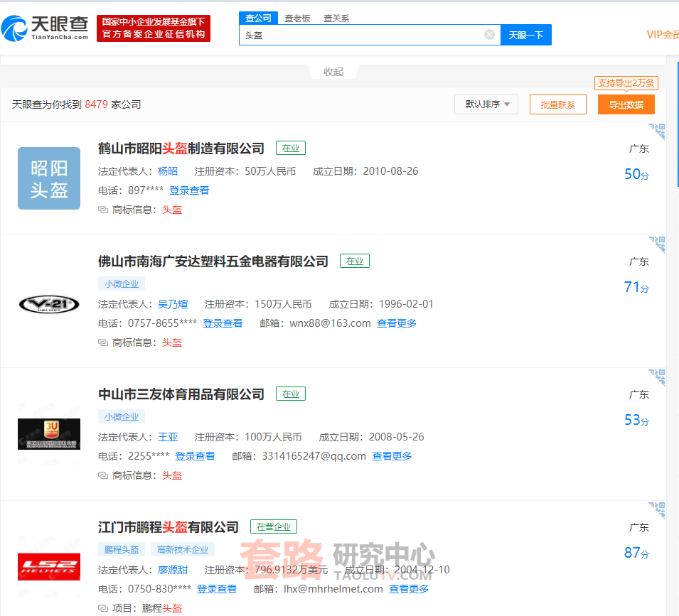Click 登录查看 next to phone 0757-8655****
The width and height of the screenshot is (679, 616).
(x=223, y=323)
